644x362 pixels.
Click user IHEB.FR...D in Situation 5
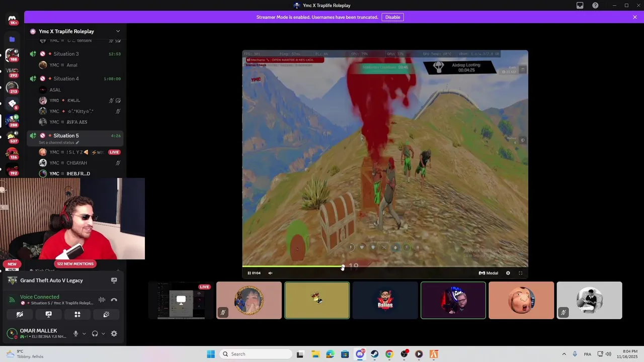80,173
